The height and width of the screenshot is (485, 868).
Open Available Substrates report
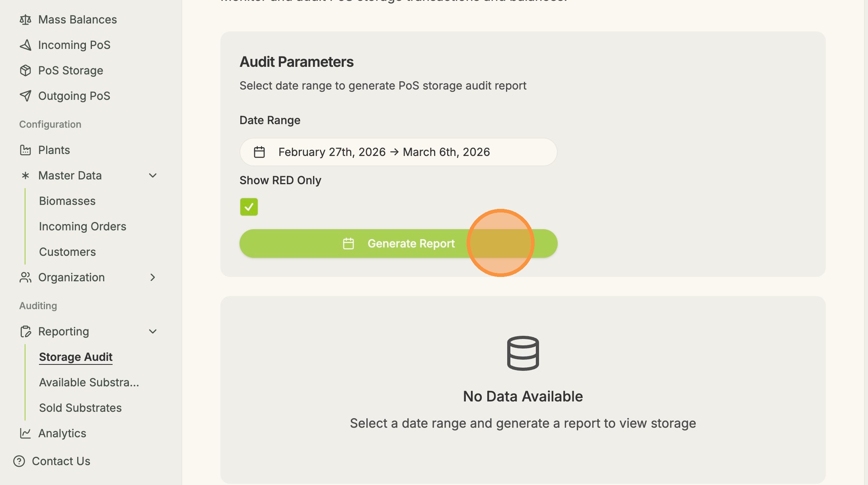point(89,382)
